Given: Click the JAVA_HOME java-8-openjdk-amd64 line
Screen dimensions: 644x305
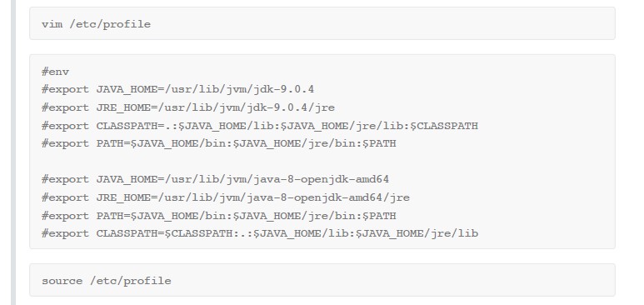Looking at the screenshot, I should click(215, 180).
